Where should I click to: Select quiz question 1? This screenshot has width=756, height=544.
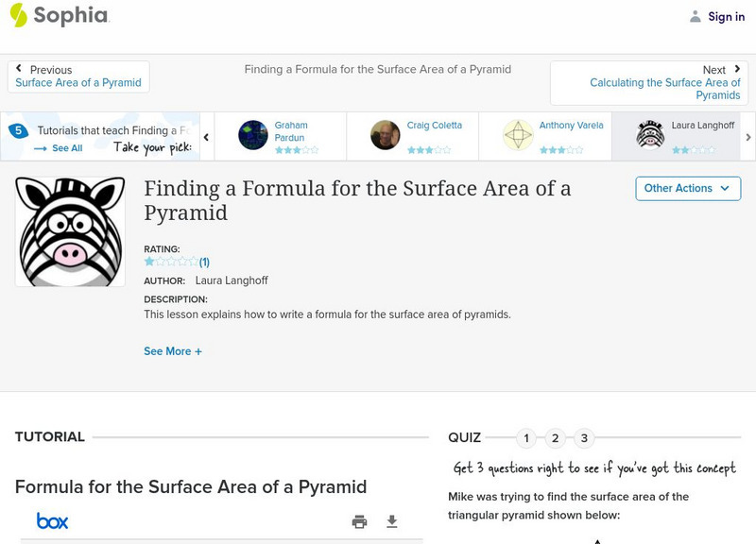point(526,438)
